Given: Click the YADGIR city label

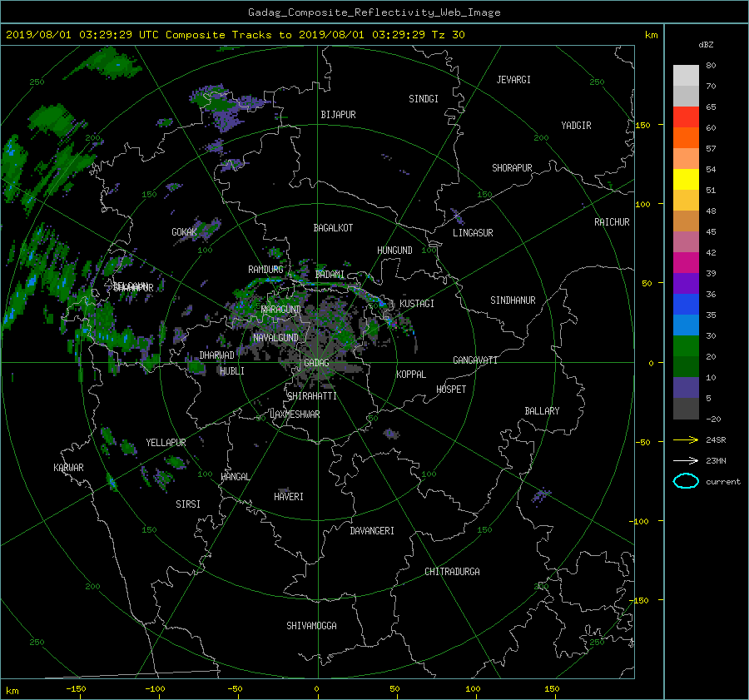Looking at the screenshot, I should (x=576, y=126).
